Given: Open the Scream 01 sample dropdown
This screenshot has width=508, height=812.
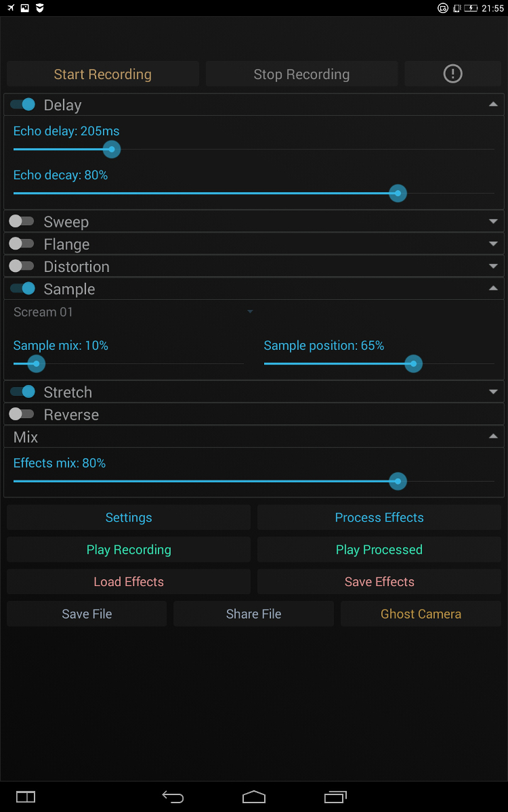Looking at the screenshot, I should [133, 312].
